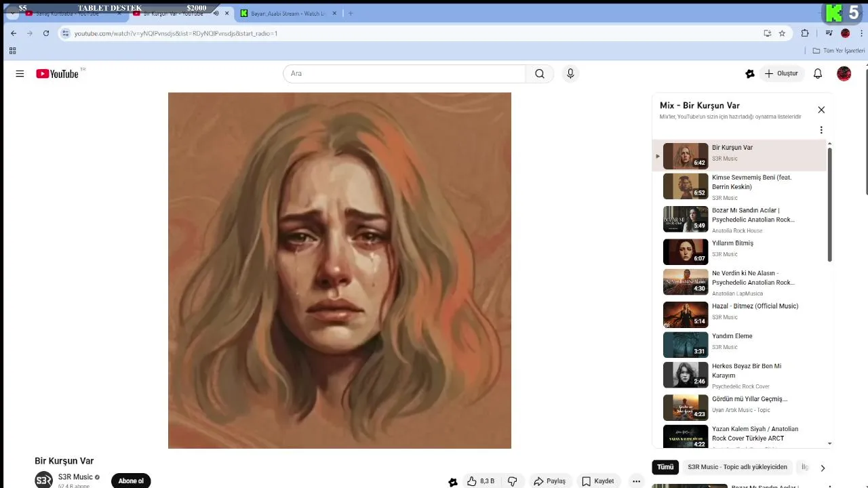The image size is (868, 488).
Task: Open the notifications bell
Action: pos(818,74)
